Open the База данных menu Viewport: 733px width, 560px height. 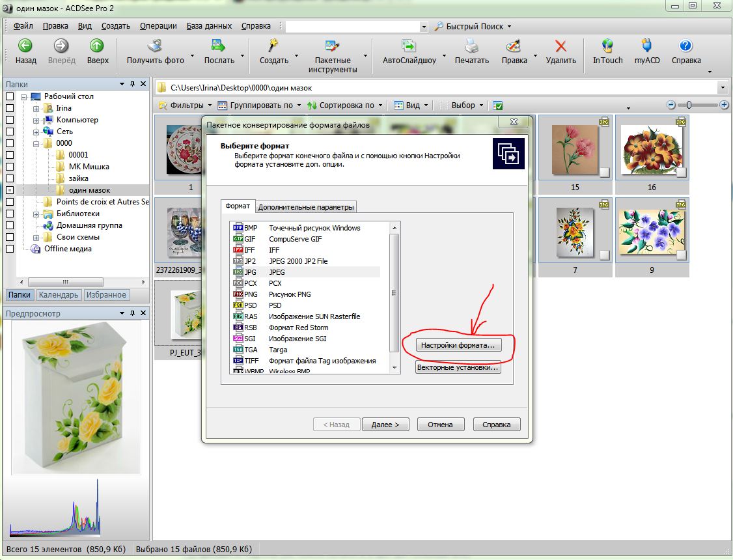(x=209, y=26)
